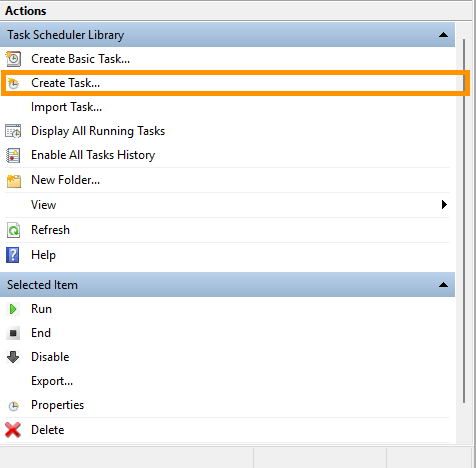This screenshot has width=476, height=468.
Task: Choose Import Task... action
Action: click(x=66, y=107)
